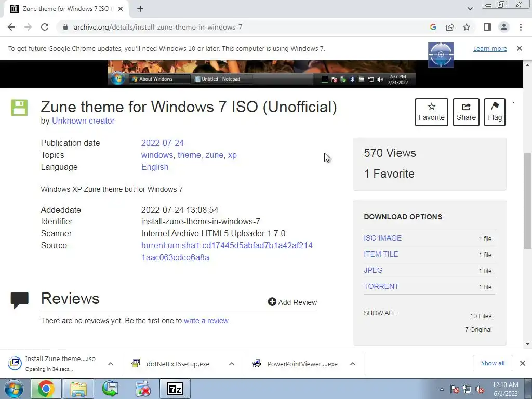The width and height of the screenshot is (532, 399).
Task: Click the Windows screenshot preview image
Action: pos(261,73)
